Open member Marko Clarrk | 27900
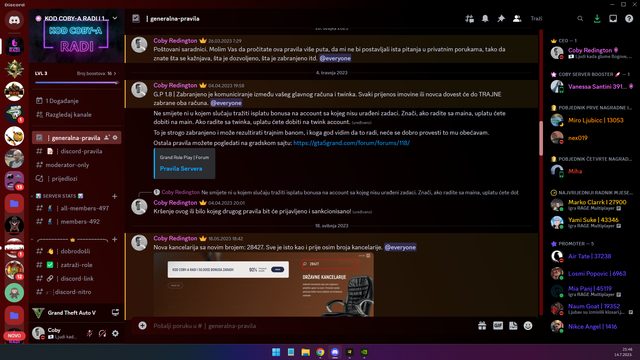The image size is (640, 360). [592, 204]
